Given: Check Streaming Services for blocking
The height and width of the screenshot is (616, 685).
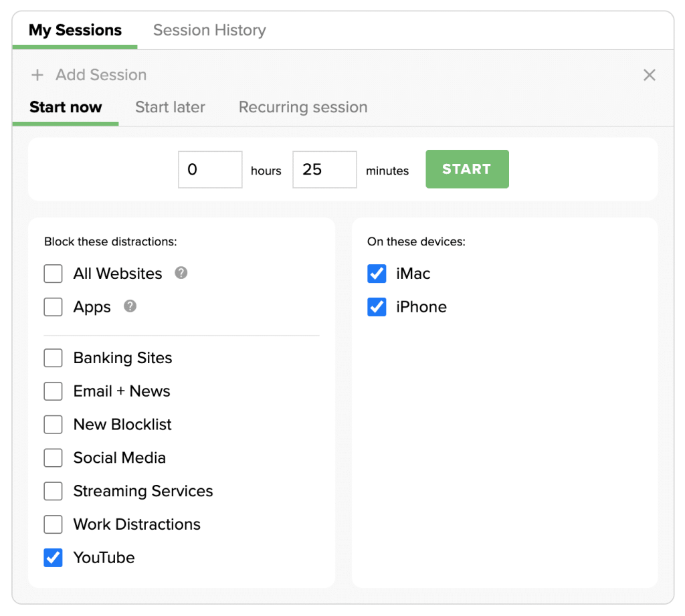Looking at the screenshot, I should tap(53, 491).
